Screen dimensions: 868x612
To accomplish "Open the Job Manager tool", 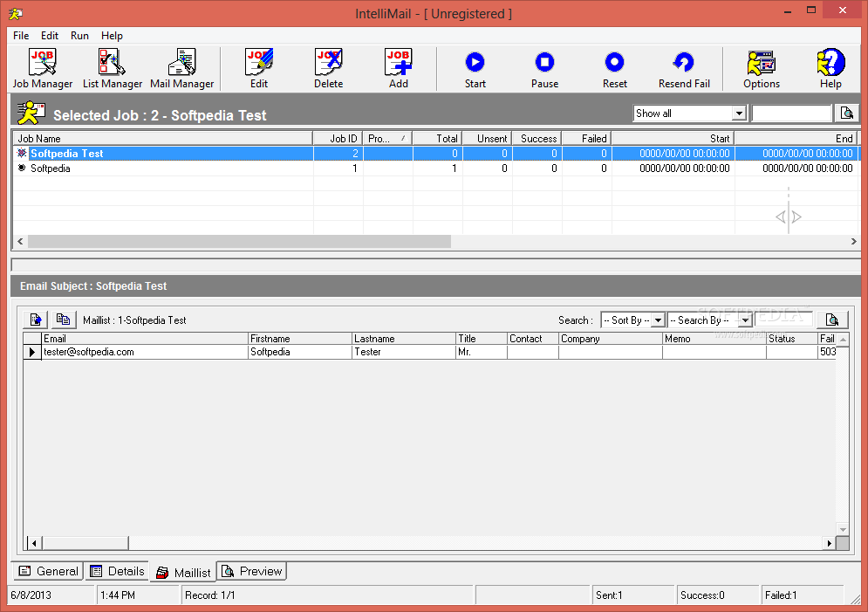I will tap(43, 69).
